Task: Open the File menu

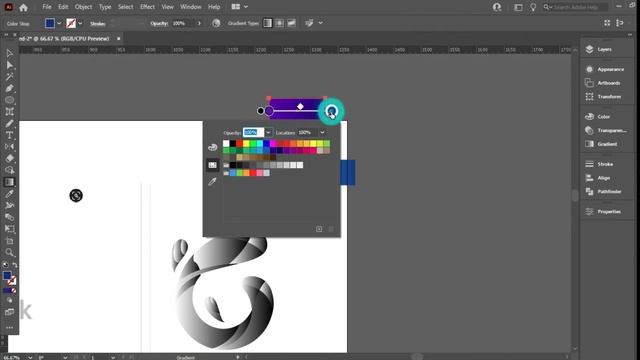Action: coord(47,7)
